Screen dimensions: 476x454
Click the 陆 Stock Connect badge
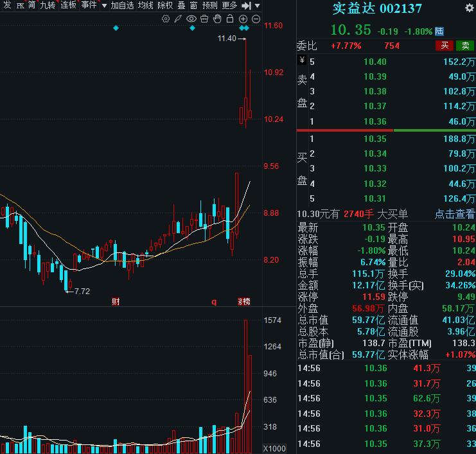439,31
